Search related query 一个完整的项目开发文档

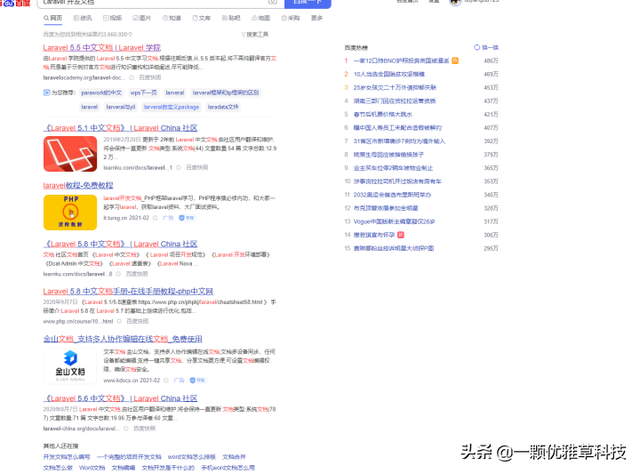(x=129, y=457)
